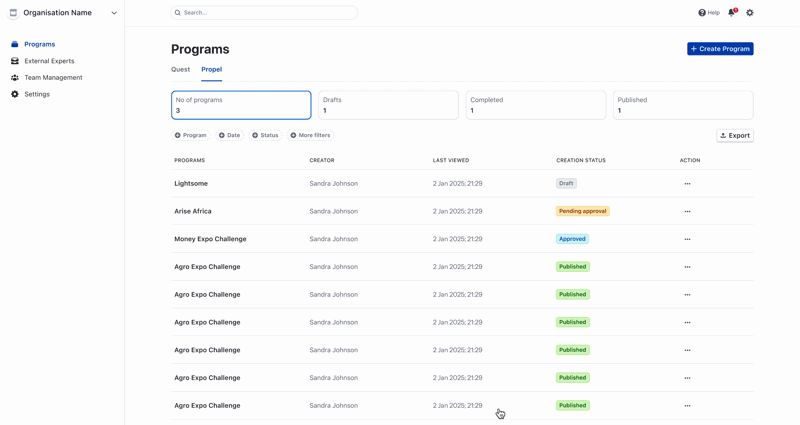
Task: Click the Export button
Action: (x=735, y=135)
